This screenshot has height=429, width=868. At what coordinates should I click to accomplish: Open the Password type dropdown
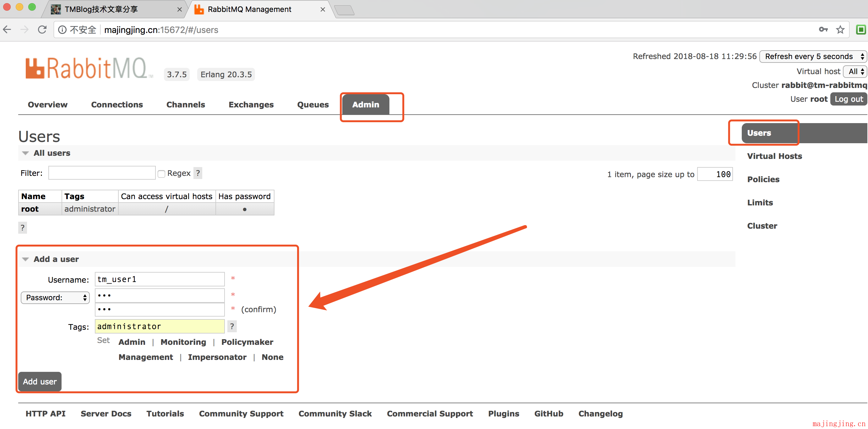55,298
